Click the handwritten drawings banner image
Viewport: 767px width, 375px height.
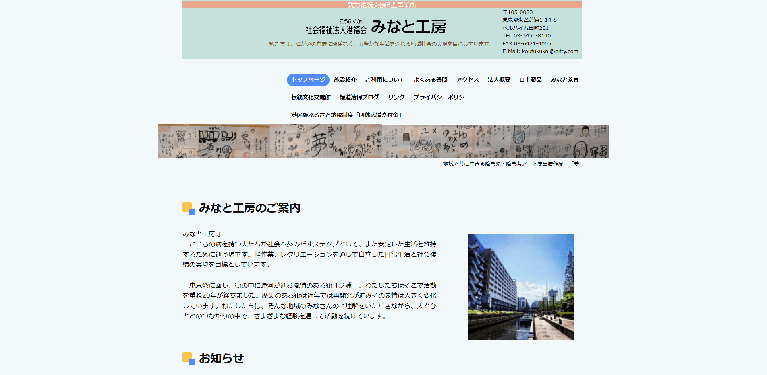coord(383,141)
